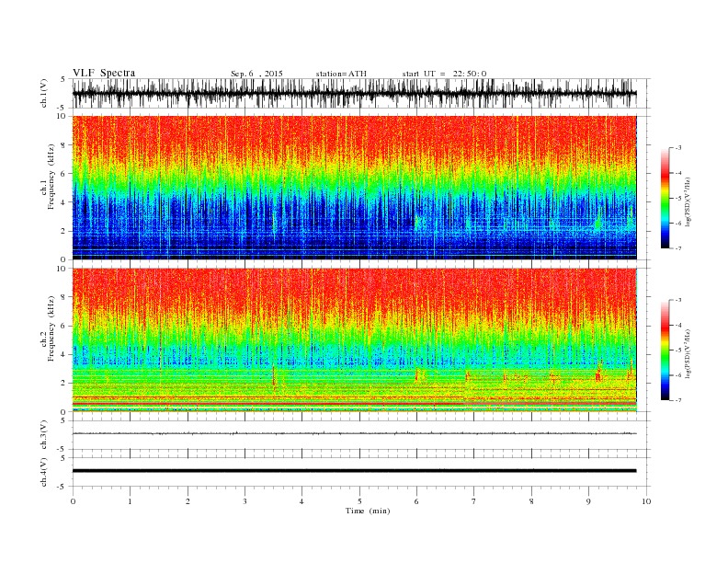Click the ch.1 spectrogram color scale bar
Viewport: 728px width, 563px height.
[665, 199]
